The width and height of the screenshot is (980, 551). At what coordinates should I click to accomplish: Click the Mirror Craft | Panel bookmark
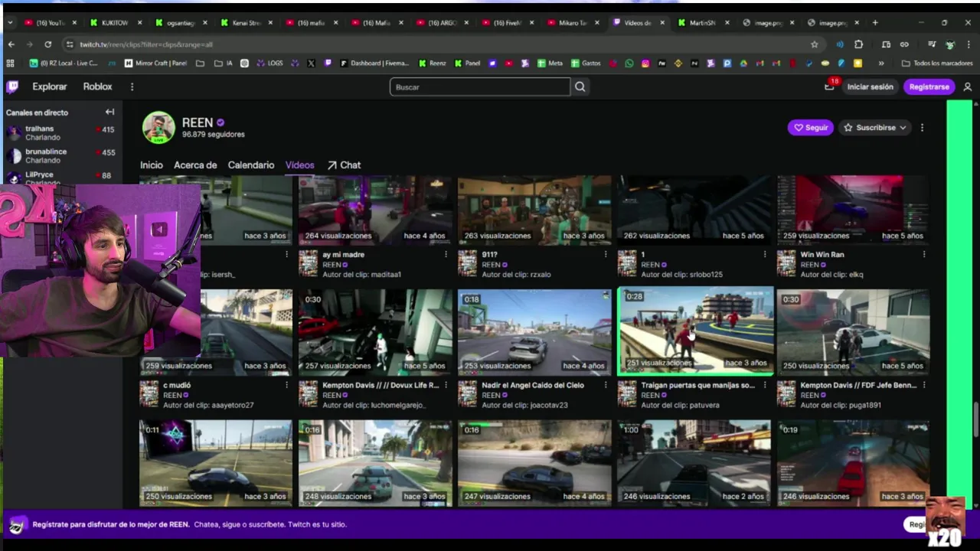(155, 64)
